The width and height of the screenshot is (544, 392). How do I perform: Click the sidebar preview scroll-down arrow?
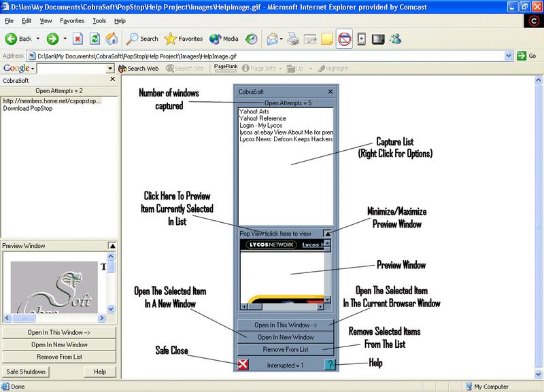click(x=111, y=309)
